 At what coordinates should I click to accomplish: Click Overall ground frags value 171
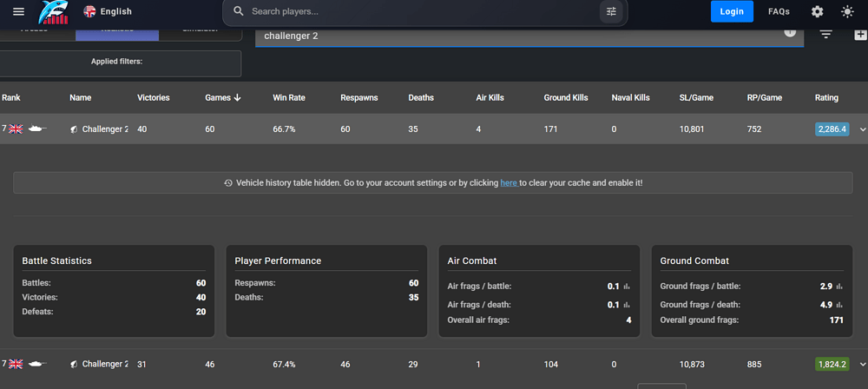[837, 320]
